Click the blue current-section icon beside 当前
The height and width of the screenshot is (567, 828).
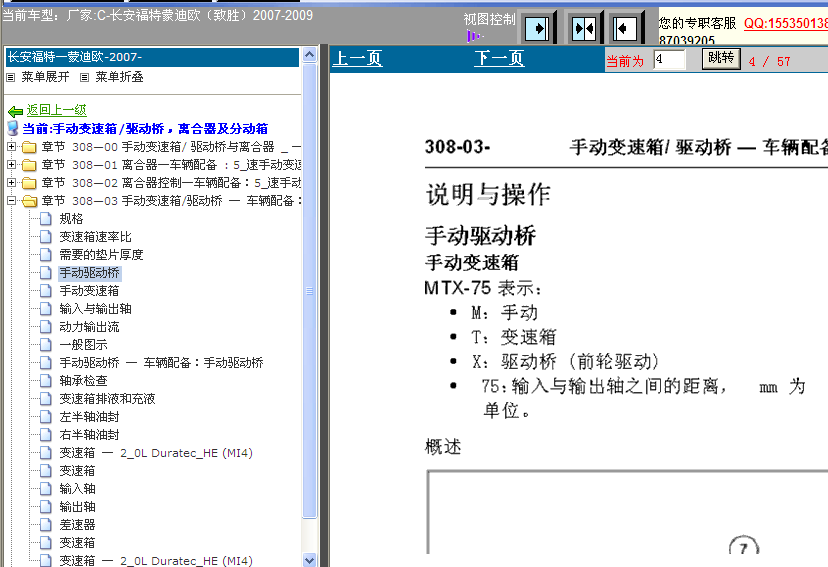coord(13,128)
